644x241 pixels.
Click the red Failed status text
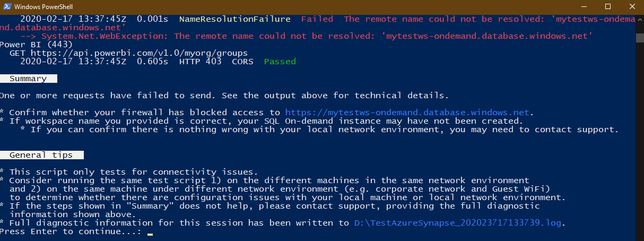point(317,19)
